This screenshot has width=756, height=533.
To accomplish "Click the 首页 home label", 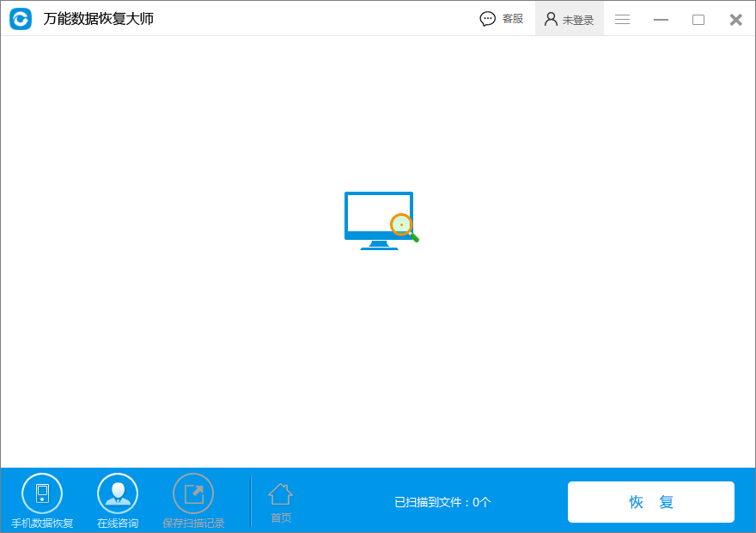I will coord(281,518).
